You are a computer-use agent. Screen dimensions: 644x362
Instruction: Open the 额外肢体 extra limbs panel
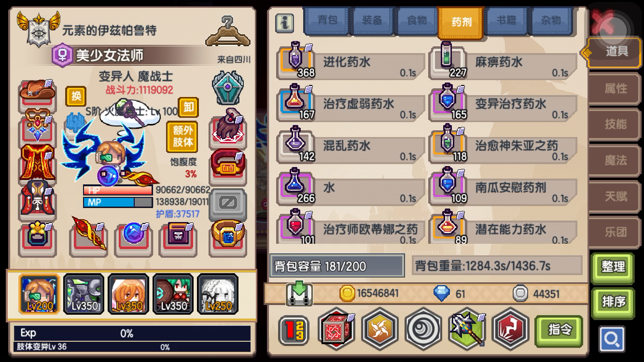coord(182,137)
